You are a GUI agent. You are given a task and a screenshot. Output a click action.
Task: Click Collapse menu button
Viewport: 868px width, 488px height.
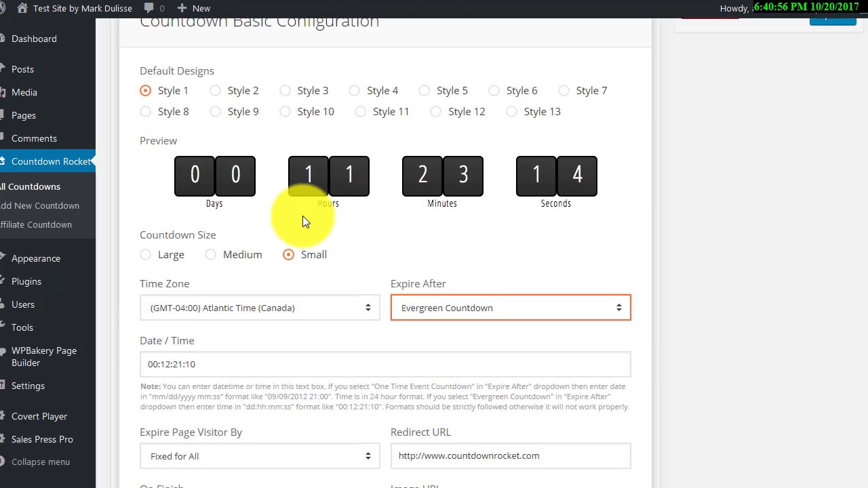41,462
